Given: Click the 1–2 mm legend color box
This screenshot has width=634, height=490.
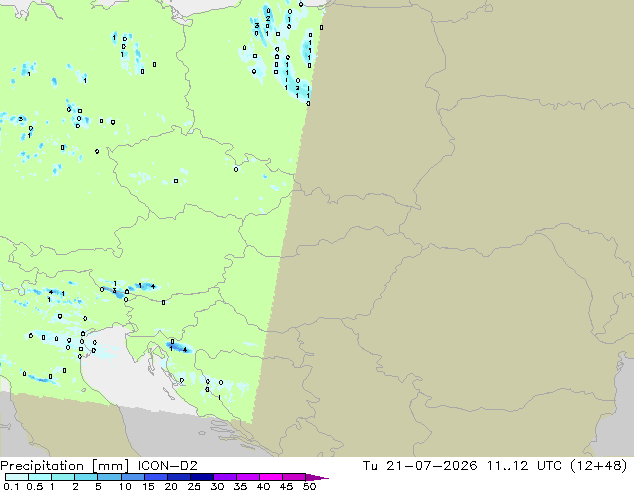Looking at the screenshot, I should tap(63, 477).
